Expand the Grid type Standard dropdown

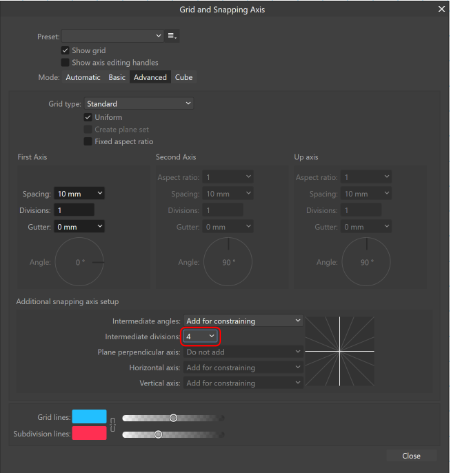139,104
